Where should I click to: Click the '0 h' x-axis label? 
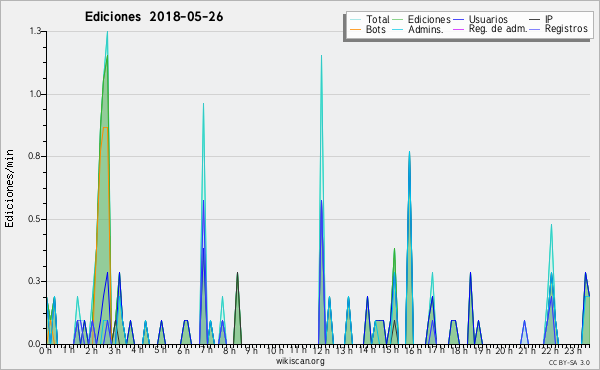point(45,351)
